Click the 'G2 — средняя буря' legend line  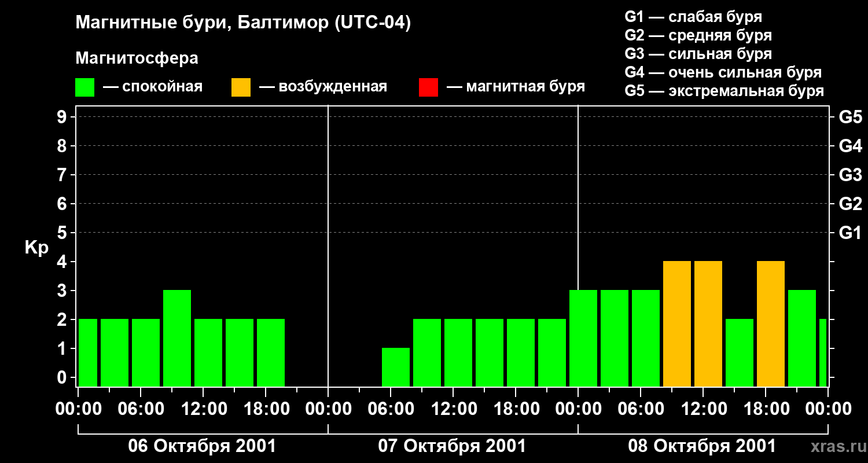[x=698, y=35]
